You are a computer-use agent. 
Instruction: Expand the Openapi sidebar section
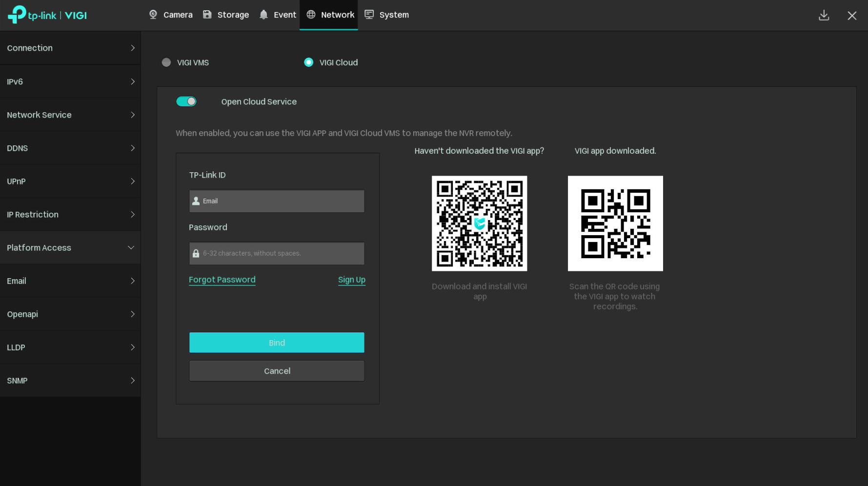70,314
